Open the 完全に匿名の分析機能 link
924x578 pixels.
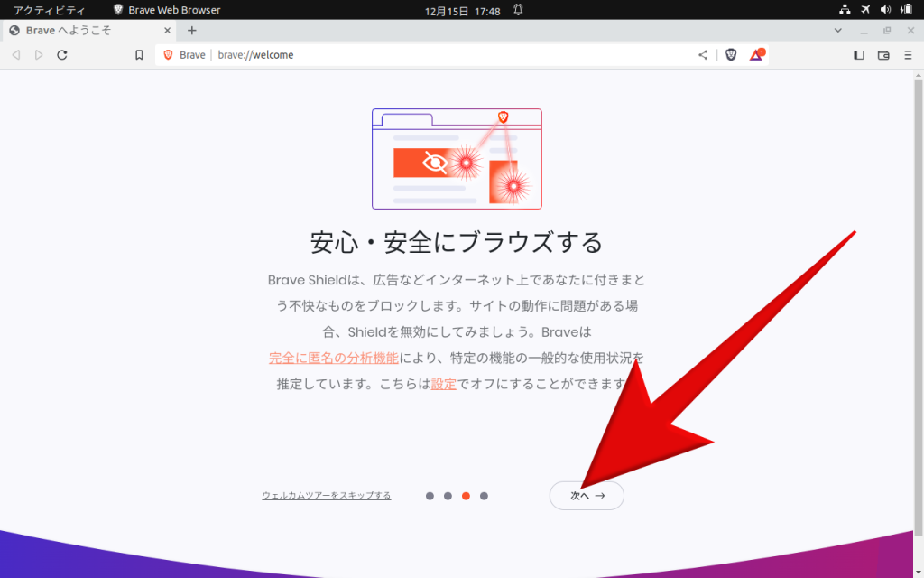334,358
